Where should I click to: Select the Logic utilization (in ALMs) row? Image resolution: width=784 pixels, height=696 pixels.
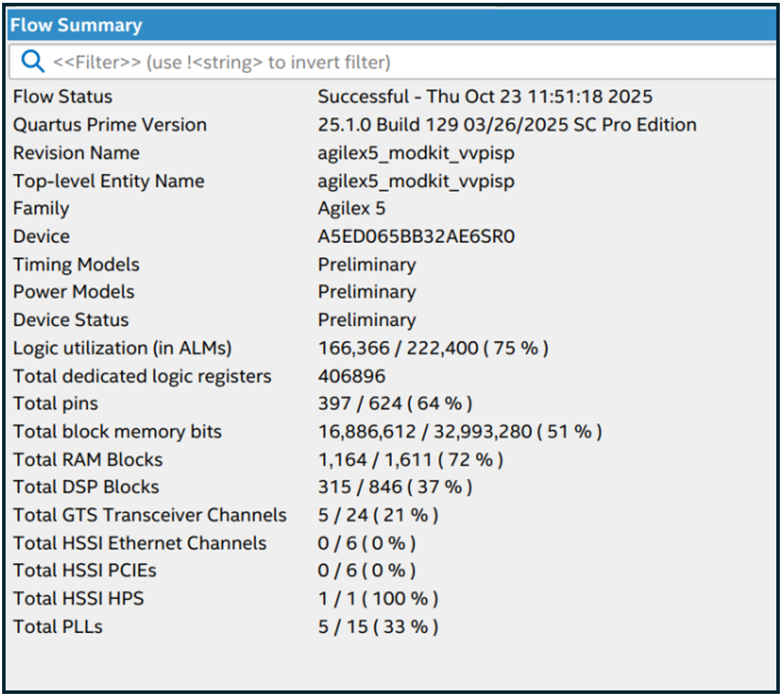[122, 348]
